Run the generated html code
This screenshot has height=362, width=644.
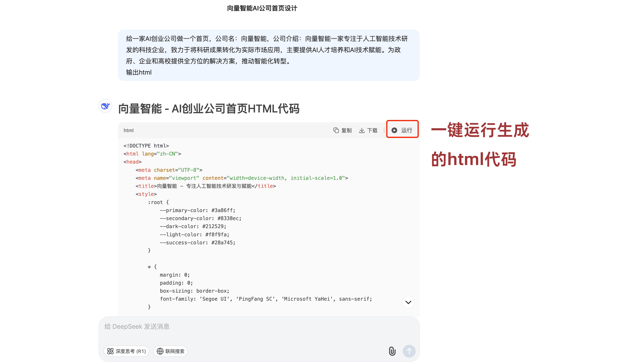click(x=402, y=130)
